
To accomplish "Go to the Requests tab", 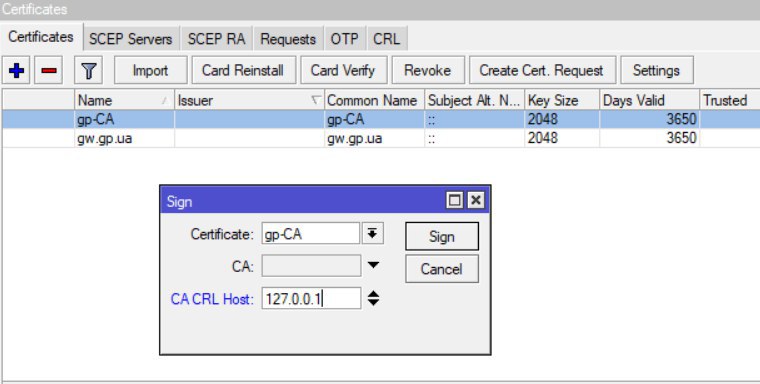I will tap(288, 39).
